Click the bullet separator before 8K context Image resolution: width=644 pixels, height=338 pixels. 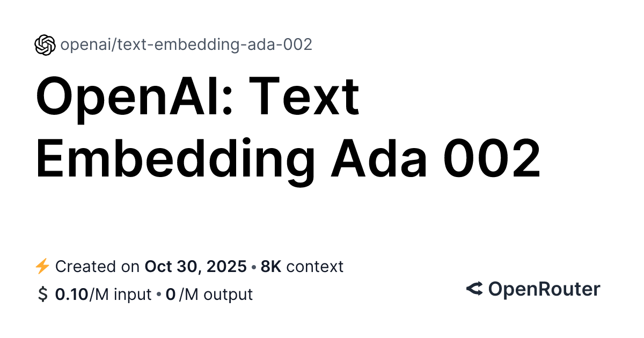tap(253, 267)
